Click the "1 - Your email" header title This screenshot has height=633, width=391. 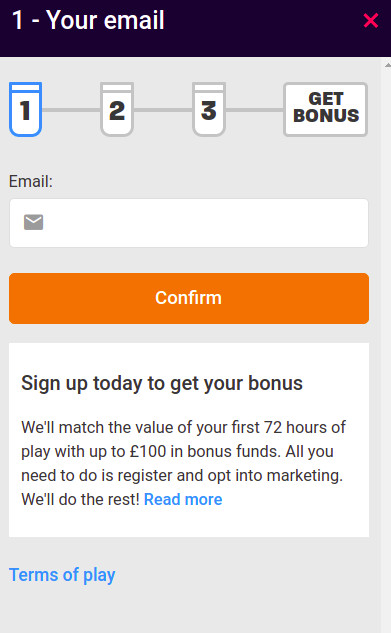click(88, 20)
